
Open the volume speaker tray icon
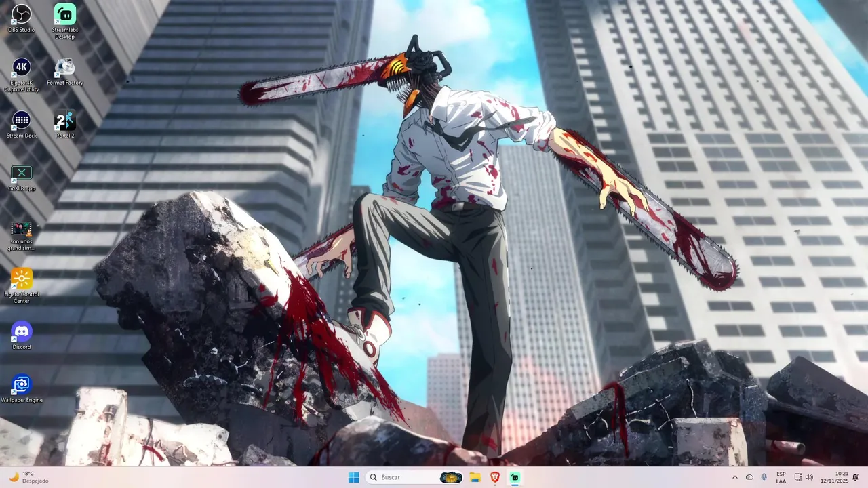[x=809, y=477]
